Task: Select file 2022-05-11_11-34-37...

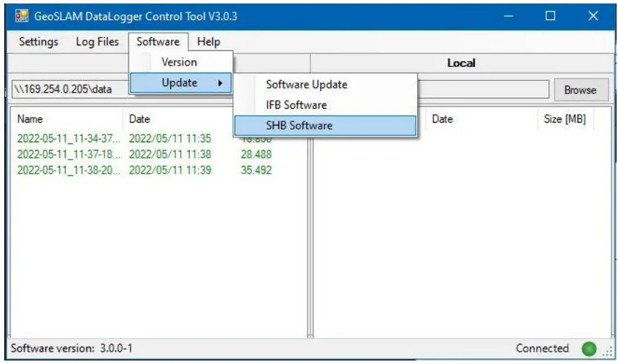Action: (68, 139)
